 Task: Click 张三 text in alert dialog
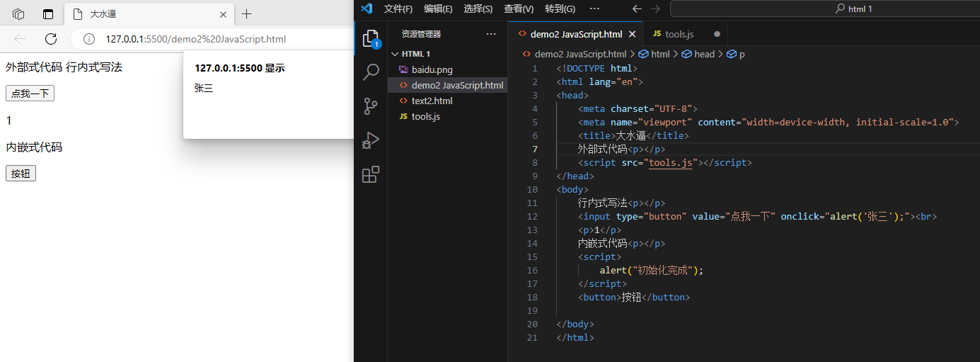pyautogui.click(x=204, y=89)
